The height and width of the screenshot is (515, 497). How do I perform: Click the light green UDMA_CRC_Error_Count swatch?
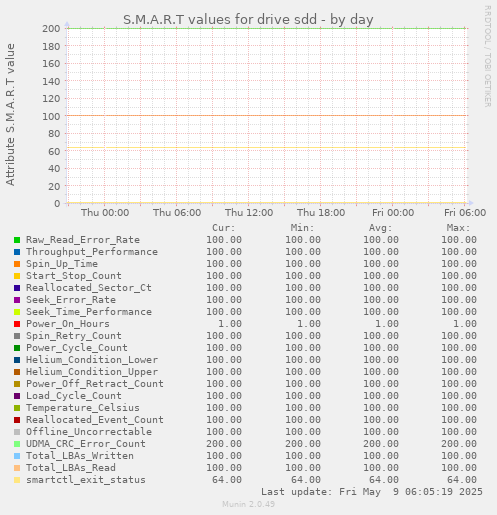[x=17, y=444]
